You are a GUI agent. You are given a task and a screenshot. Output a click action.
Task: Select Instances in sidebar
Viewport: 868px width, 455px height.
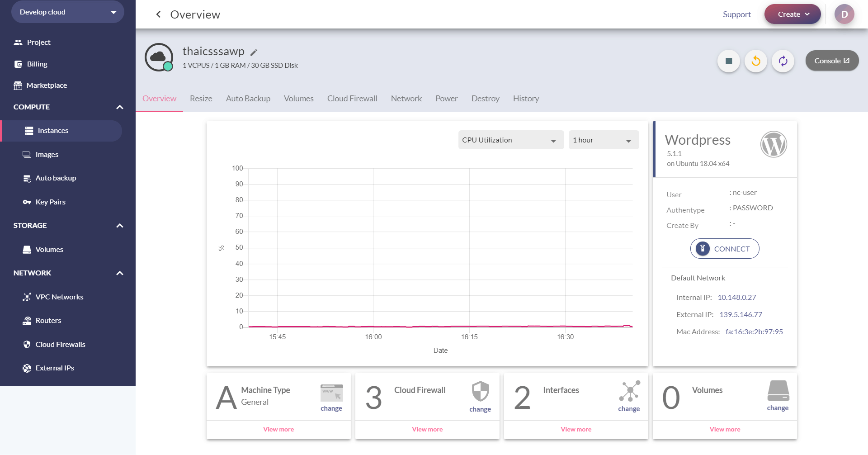tap(62, 131)
